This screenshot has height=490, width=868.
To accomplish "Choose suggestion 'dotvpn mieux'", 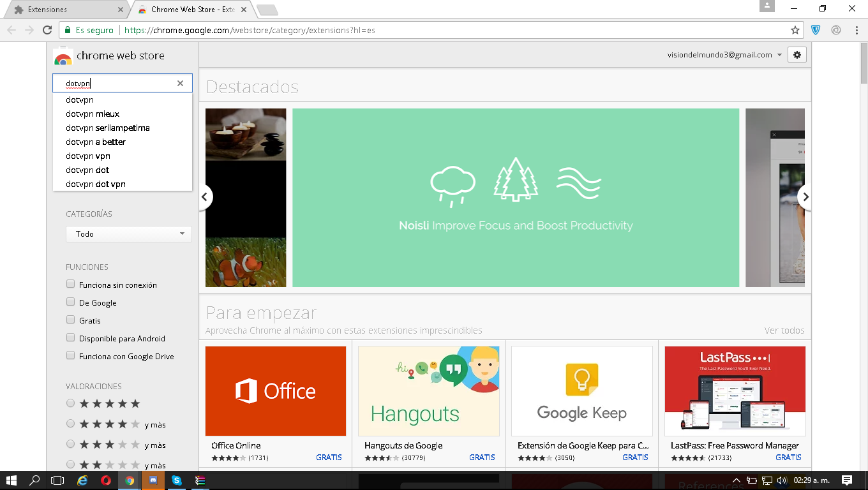I will point(123,114).
